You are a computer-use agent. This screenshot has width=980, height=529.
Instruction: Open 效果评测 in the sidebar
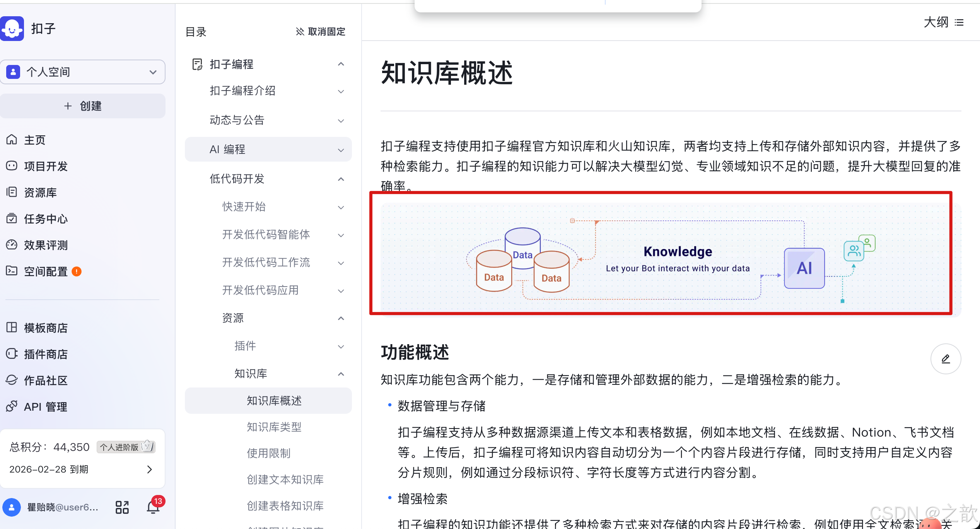(x=12, y=245)
